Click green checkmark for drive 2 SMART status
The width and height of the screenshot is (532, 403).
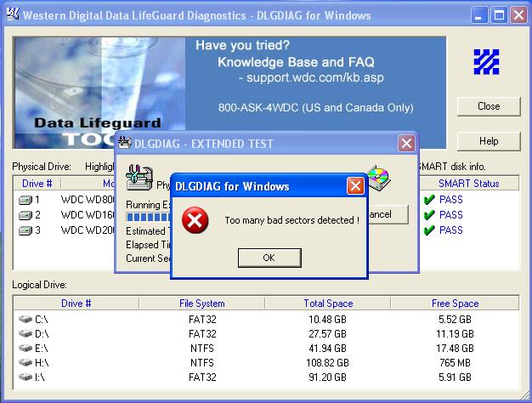pyautogui.click(x=429, y=215)
